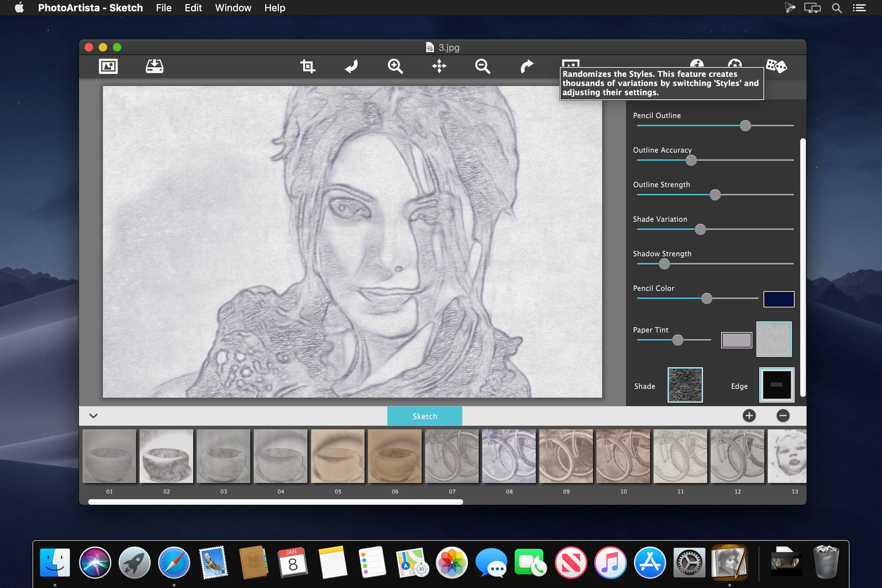
Task: Click the undo arrow icon
Action: point(351,66)
